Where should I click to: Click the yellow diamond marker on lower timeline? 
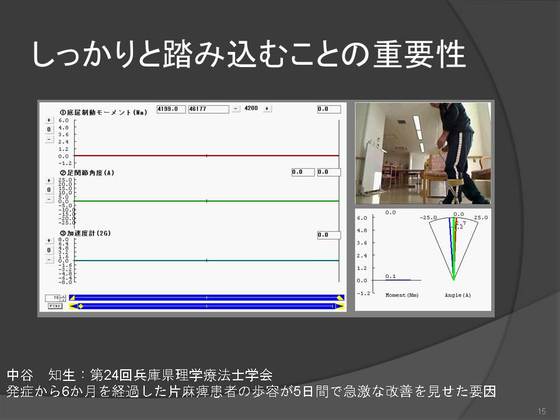[81, 306]
